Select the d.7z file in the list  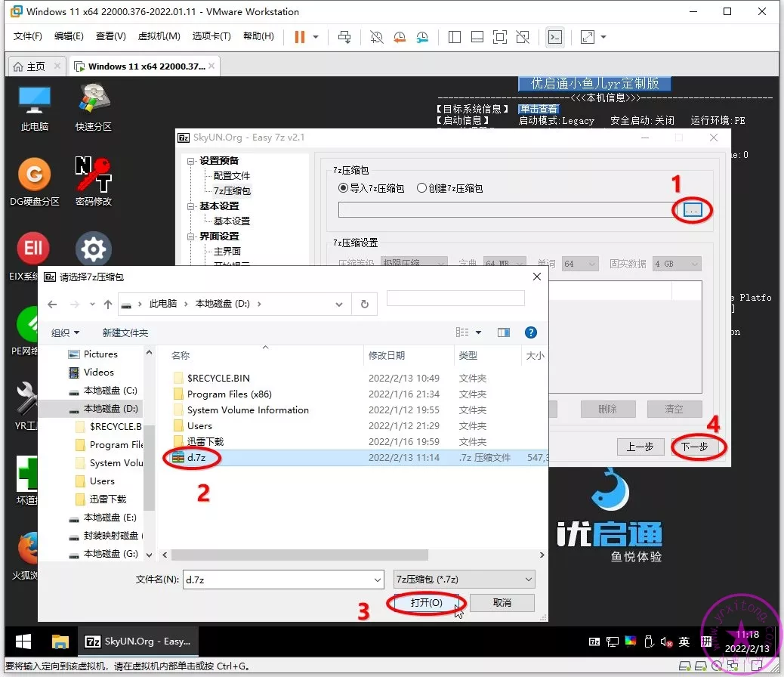click(x=195, y=458)
